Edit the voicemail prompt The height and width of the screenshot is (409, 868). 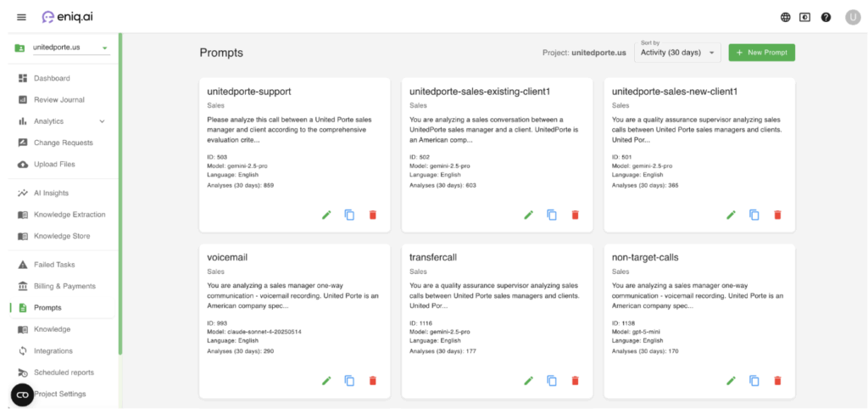[326, 381]
